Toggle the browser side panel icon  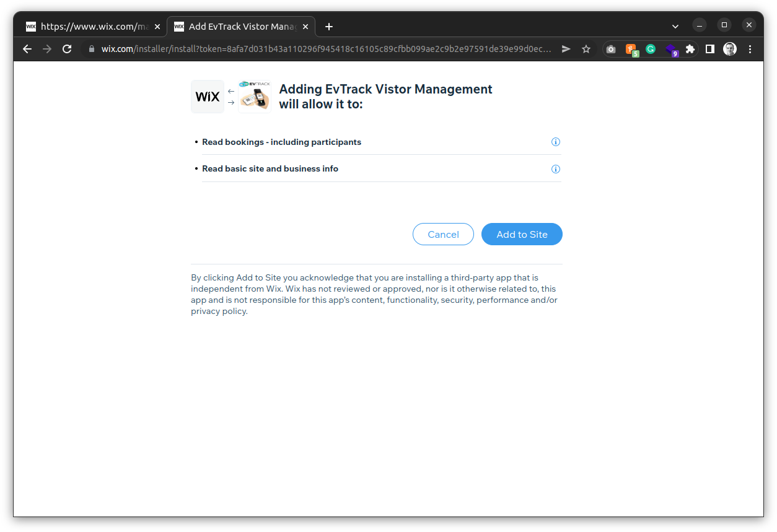click(710, 49)
